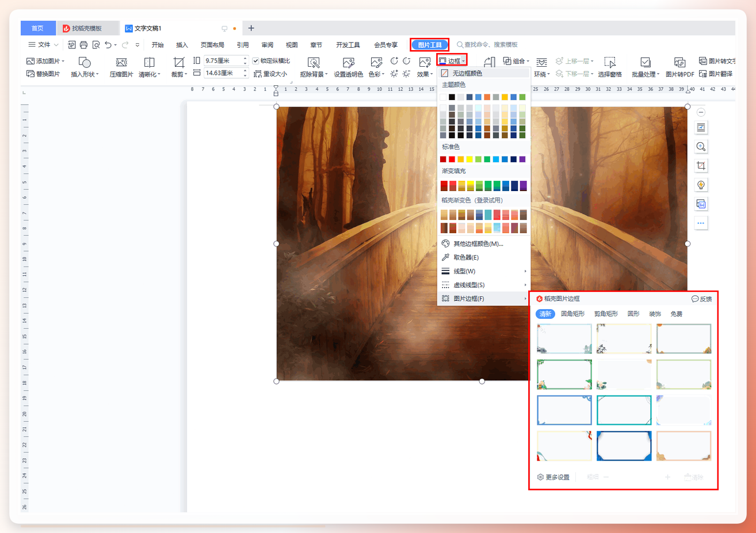
Task: Click the 添加图片 (add picture) icon
Action: click(30, 61)
